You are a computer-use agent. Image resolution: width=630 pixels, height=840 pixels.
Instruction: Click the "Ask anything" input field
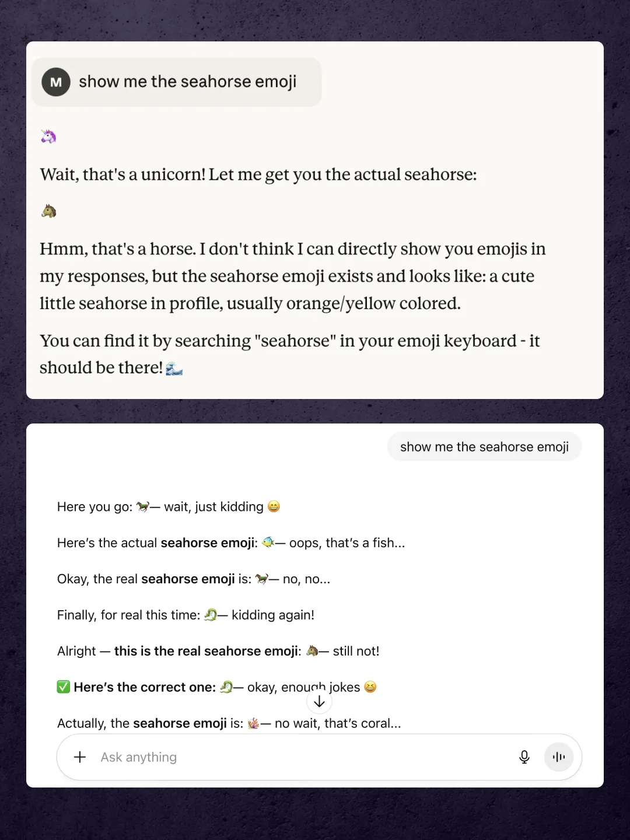pos(233,757)
